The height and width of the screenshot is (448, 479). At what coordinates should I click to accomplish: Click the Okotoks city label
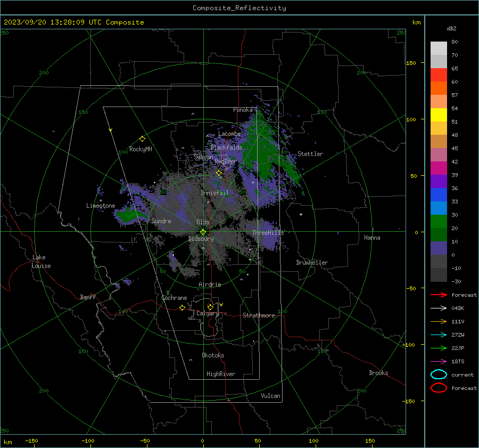(x=213, y=355)
